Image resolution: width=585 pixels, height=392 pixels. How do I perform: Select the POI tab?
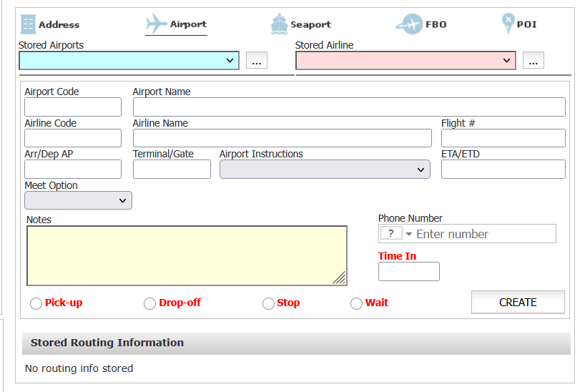coord(519,24)
